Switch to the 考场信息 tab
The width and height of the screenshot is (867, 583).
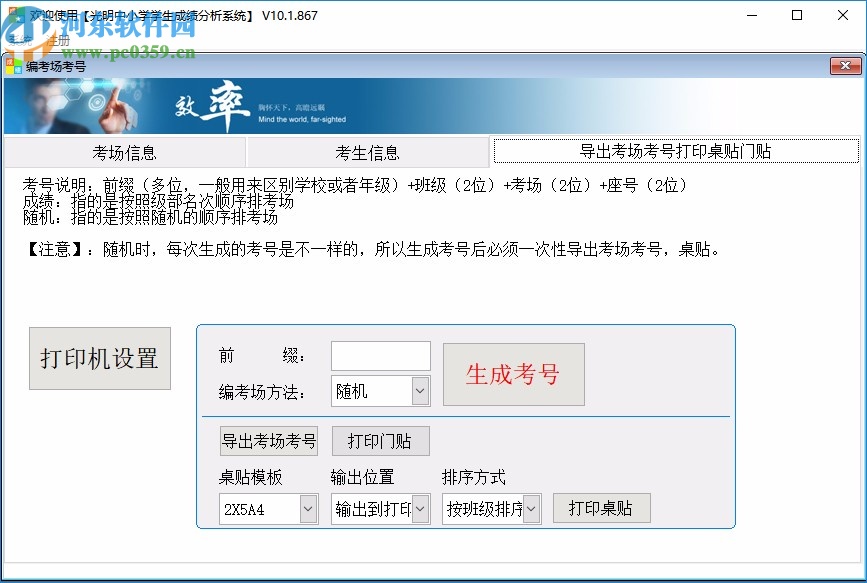point(124,150)
